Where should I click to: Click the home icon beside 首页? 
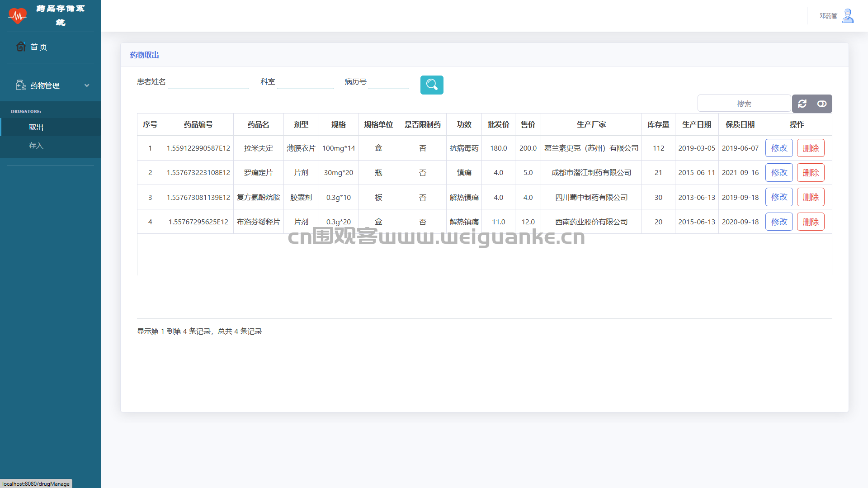point(21,47)
